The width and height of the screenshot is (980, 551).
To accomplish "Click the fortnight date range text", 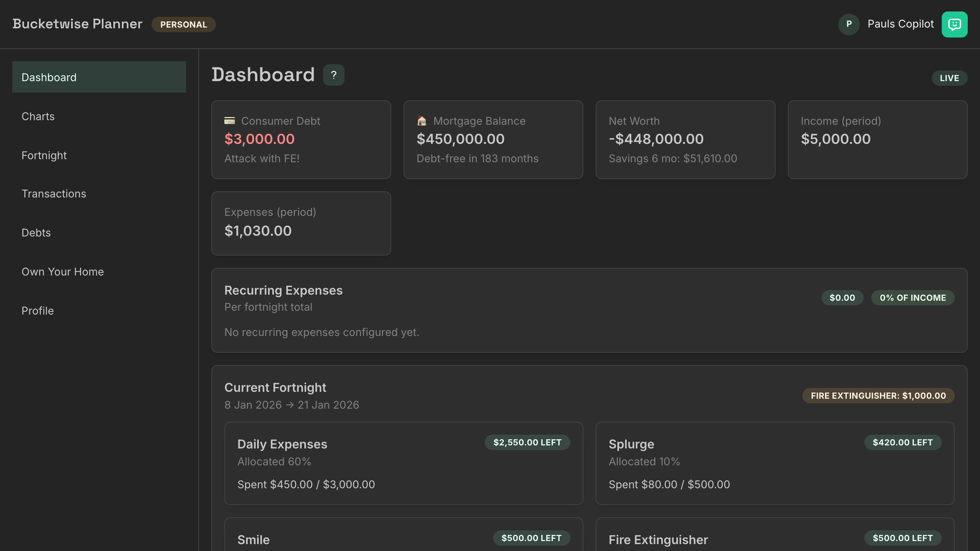I will click(292, 405).
